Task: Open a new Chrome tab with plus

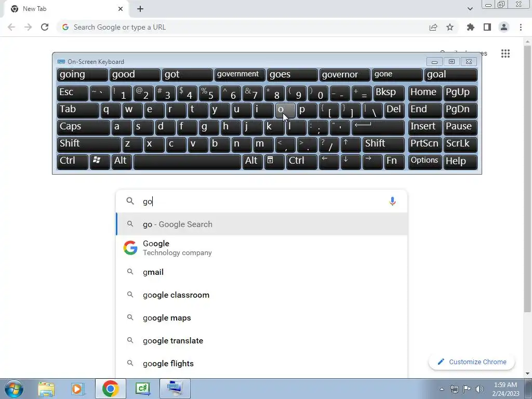Action: coord(140,9)
